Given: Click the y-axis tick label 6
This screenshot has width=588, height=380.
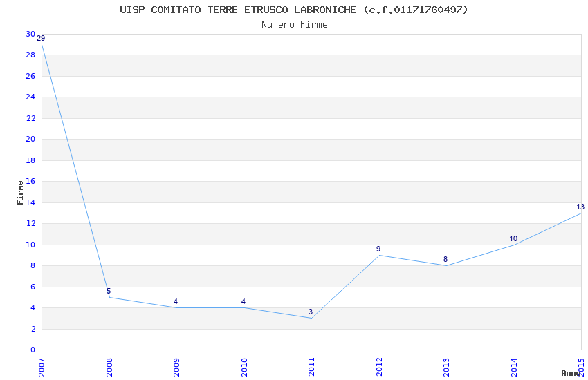Looking at the screenshot, I should [x=33, y=287].
